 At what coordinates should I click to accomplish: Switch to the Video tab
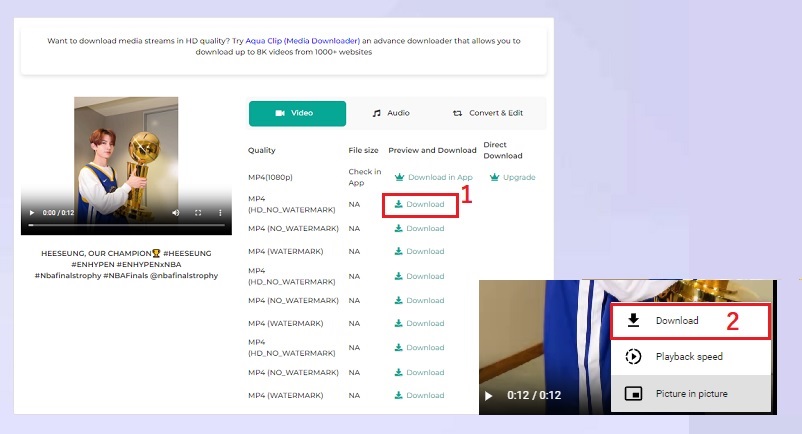tap(297, 113)
